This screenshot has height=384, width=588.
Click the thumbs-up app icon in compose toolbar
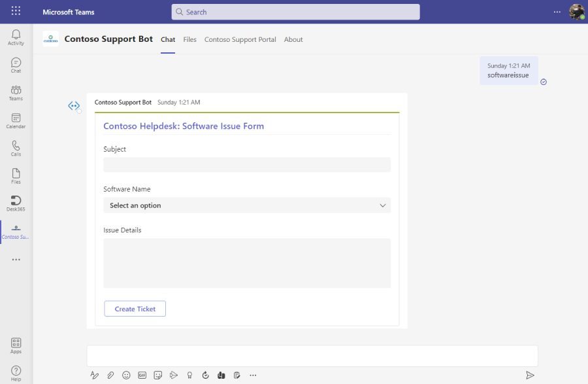click(221, 375)
